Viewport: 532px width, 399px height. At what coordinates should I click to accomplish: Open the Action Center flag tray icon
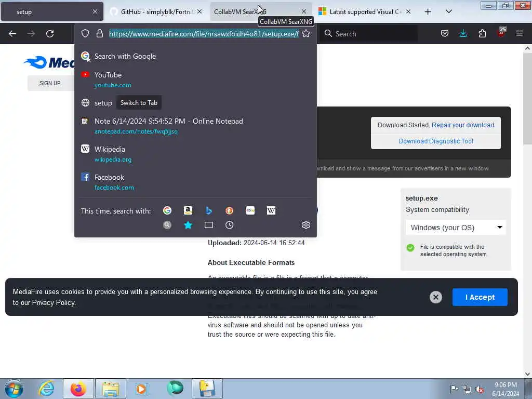[454, 389]
